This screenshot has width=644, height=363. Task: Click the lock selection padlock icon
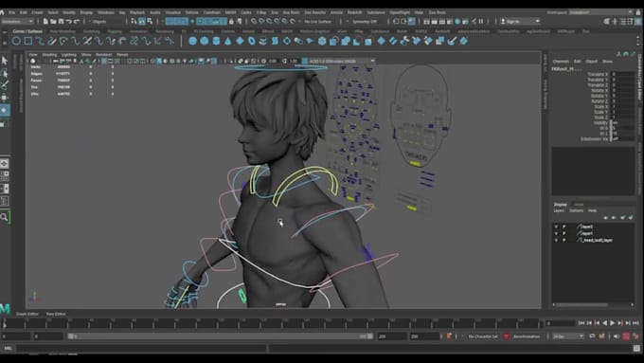pos(231,21)
